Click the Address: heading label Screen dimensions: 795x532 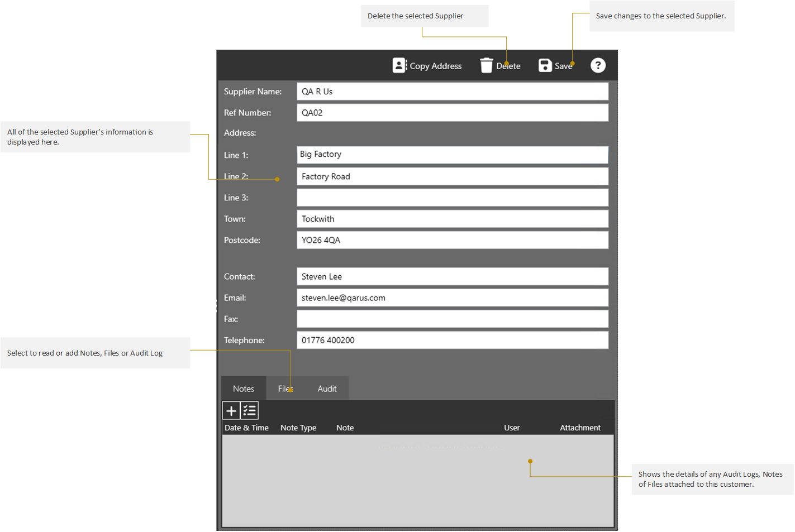pyautogui.click(x=240, y=133)
